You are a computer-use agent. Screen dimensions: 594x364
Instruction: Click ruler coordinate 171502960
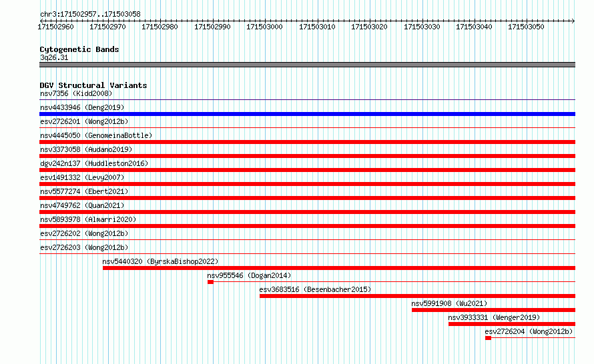(55, 27)
